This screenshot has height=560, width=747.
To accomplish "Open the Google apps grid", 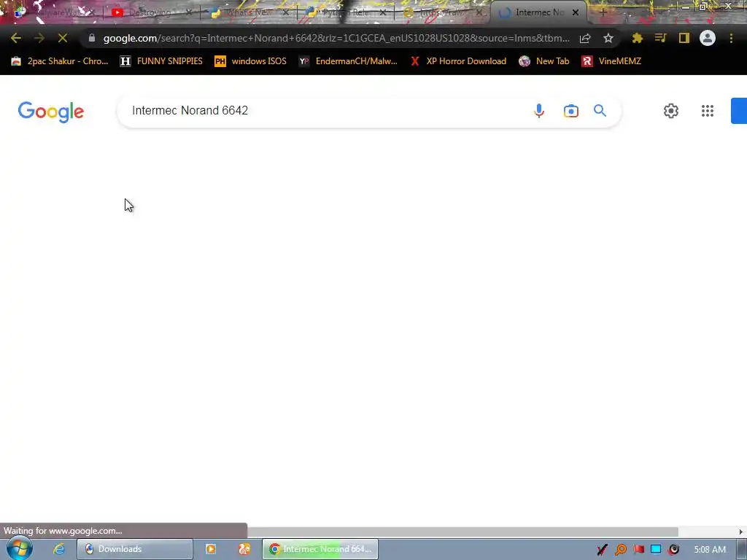I will (x=708, y=111).
